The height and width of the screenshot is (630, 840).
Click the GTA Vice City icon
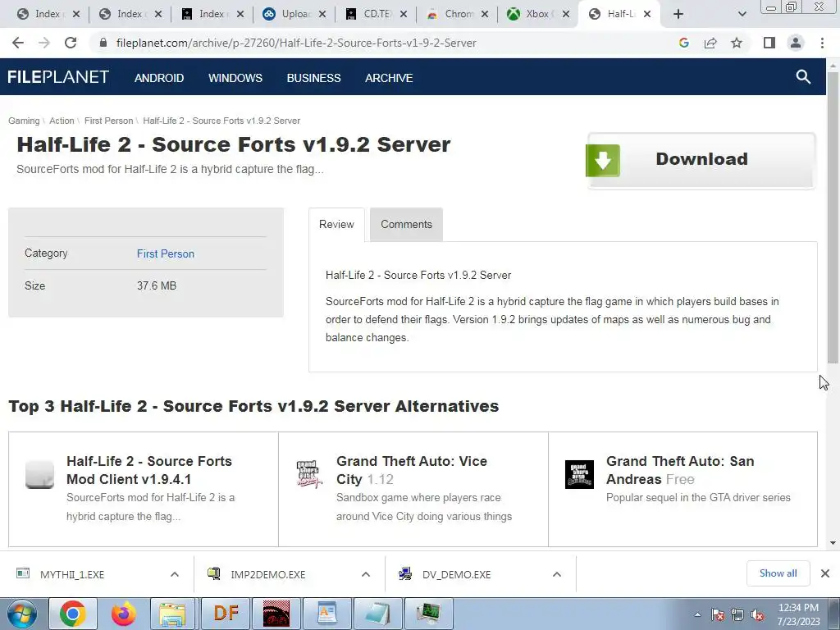click(309, 474)
